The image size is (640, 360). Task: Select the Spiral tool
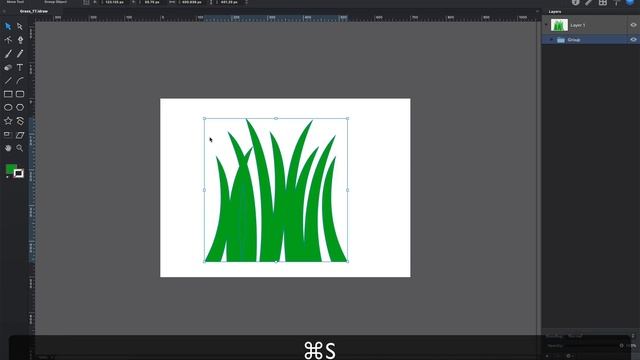pos(20,121)
